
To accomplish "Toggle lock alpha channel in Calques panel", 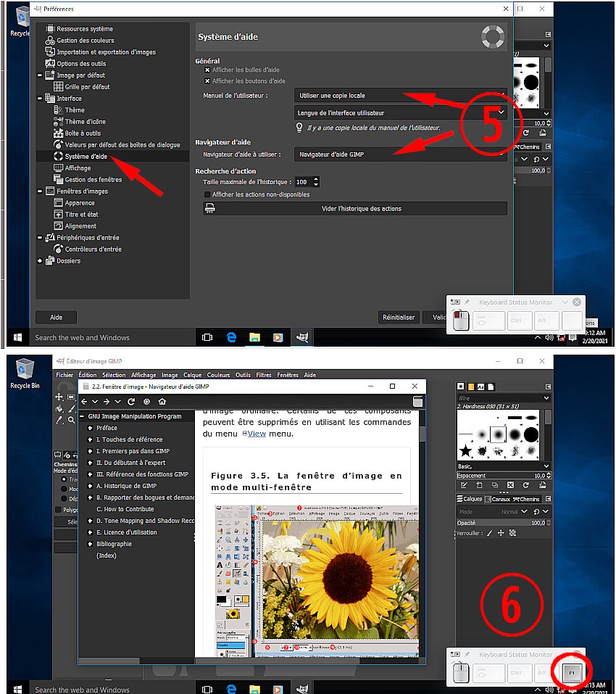I will pyautogui.click(x=512, y=533).
